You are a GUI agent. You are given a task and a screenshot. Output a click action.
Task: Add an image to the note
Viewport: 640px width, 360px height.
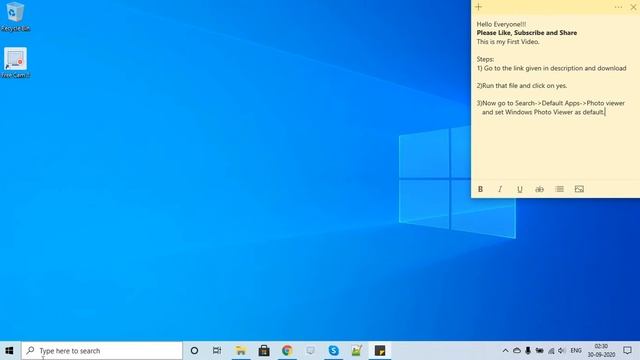click(x=579, y=189)
